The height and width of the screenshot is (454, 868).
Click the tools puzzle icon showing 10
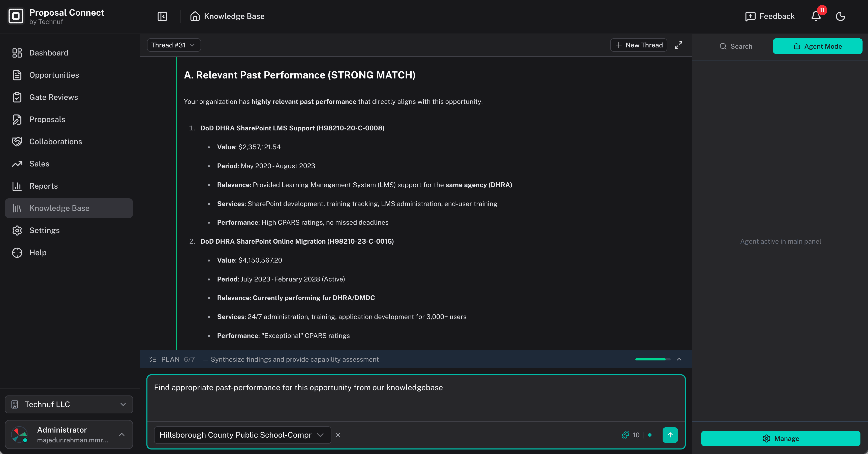(626, 435)
